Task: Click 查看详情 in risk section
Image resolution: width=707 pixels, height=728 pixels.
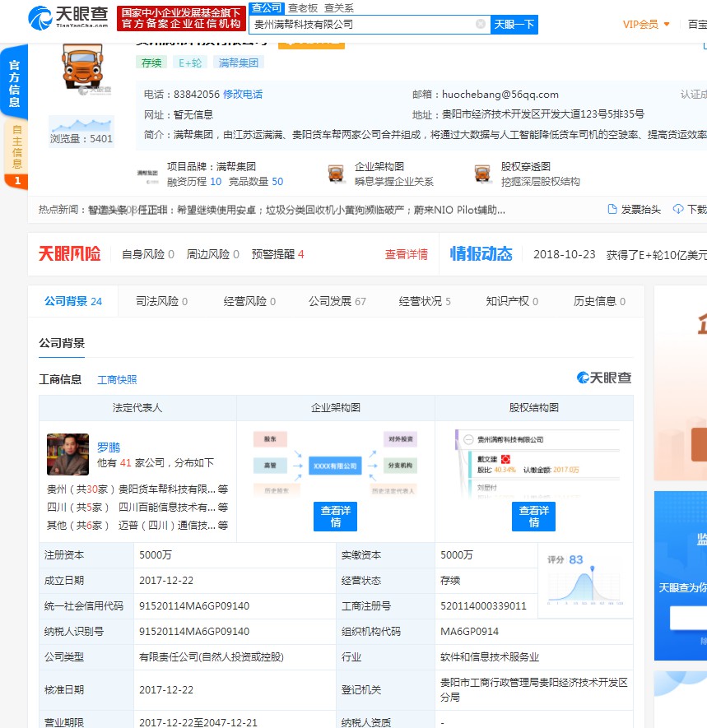Action: point(406,254)
